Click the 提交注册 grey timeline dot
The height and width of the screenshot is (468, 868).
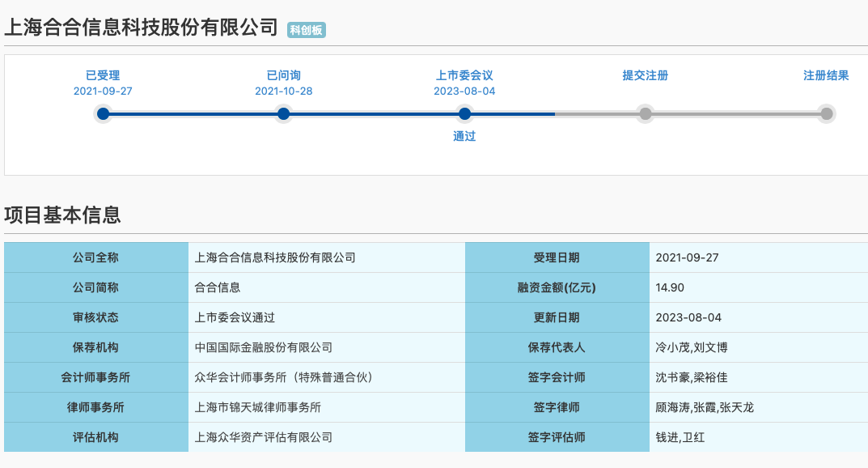pos(645,114)
